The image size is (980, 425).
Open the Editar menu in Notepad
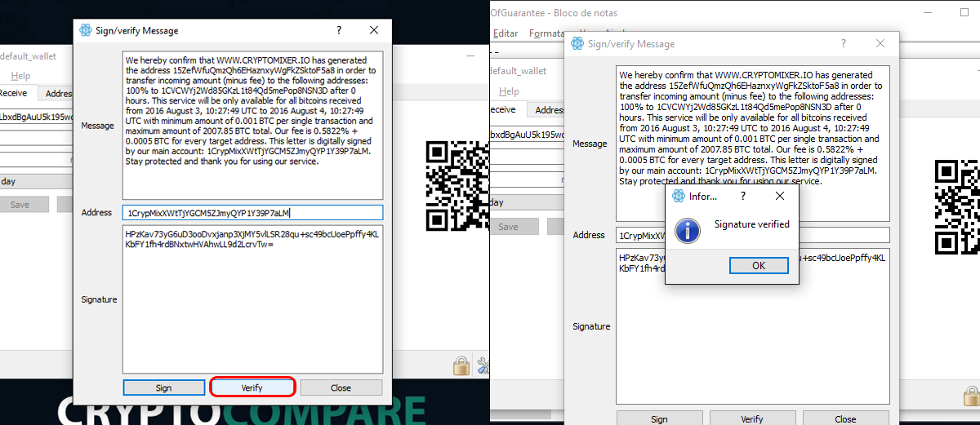click(506, 33)
